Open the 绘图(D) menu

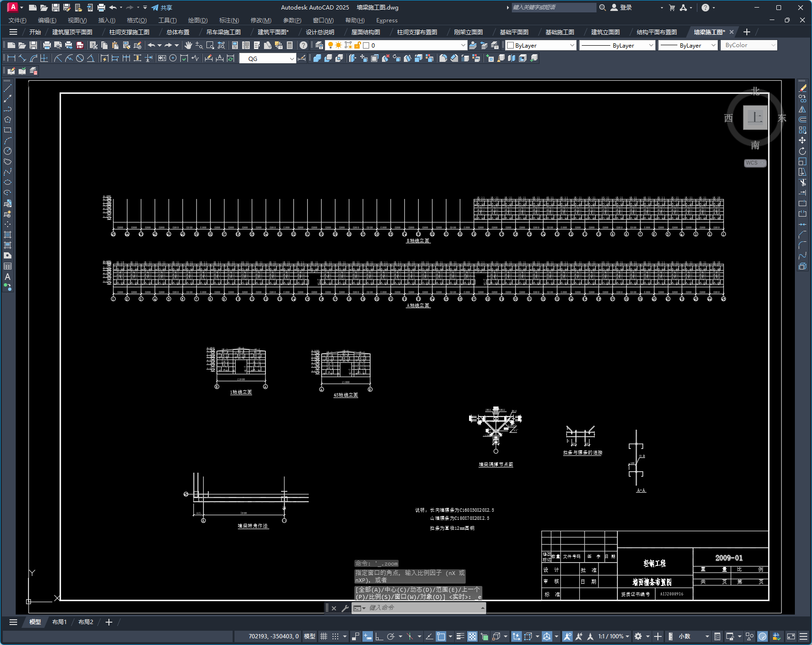tap(198, 20)
